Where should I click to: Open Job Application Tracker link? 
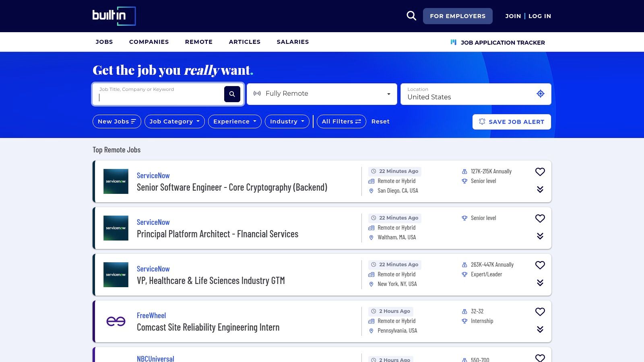[x=503, y=43]
